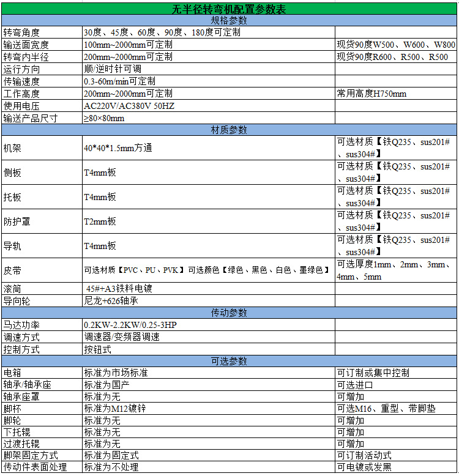Click the 可选参数 section header
The image size is (459, 476).
pos(229,361)
